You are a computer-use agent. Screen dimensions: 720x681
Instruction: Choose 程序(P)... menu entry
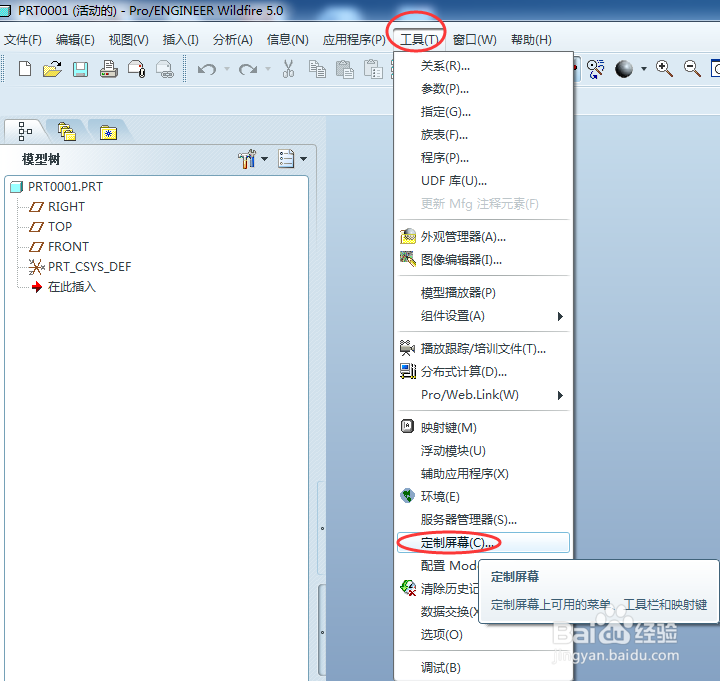484,158
